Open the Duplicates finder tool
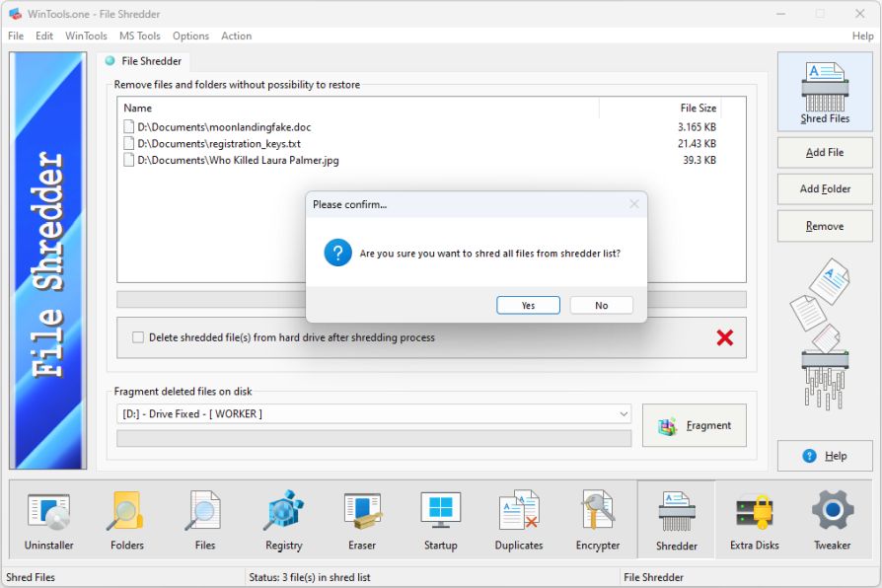This screenshot has width=882, height=588. [519, 521]
